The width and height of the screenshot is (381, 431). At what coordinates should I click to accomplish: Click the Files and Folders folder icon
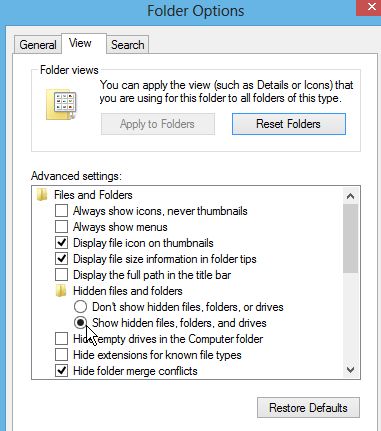pos(42,195)
